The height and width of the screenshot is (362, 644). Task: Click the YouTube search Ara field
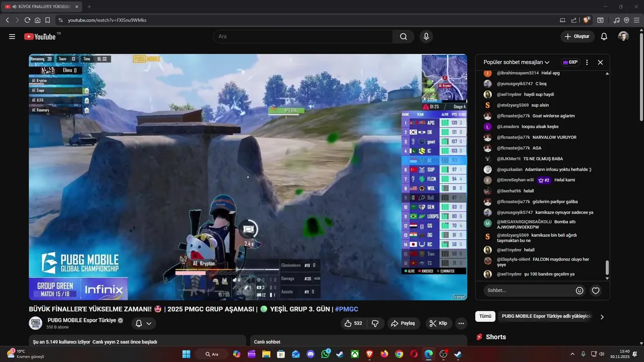303,36
